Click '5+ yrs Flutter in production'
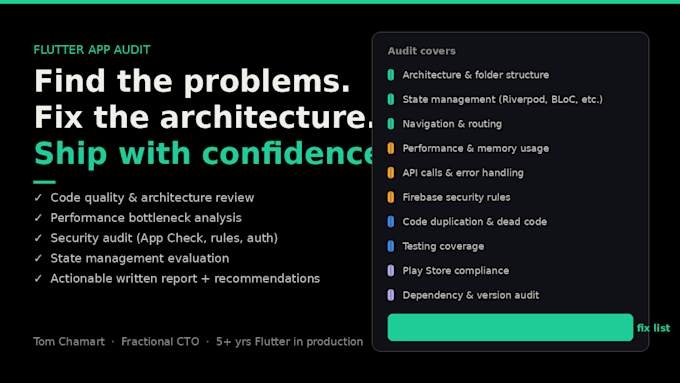 [289, 342]
